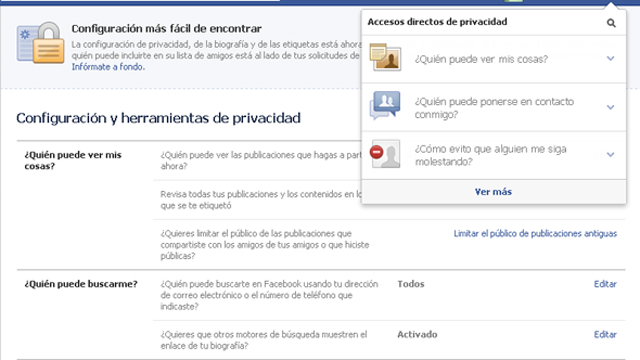Click the search magnifier in privacy shortcuts
The height and width of the screenshot is (360, 640).
pos(611,23)
